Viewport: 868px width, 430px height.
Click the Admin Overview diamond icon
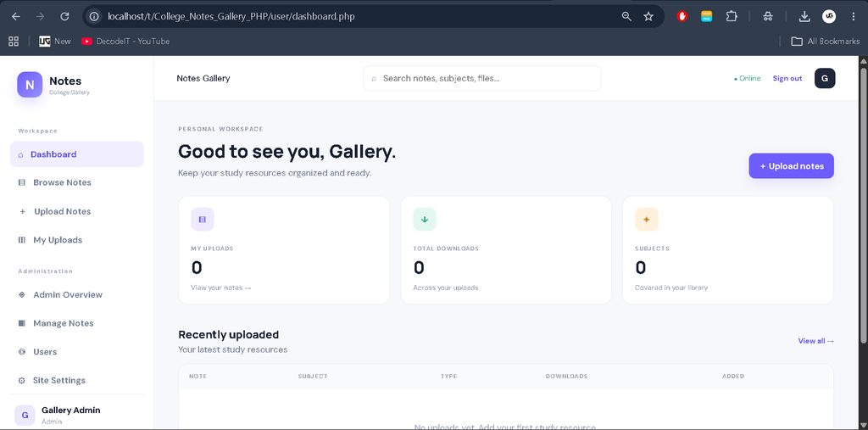tap(21, 295)
